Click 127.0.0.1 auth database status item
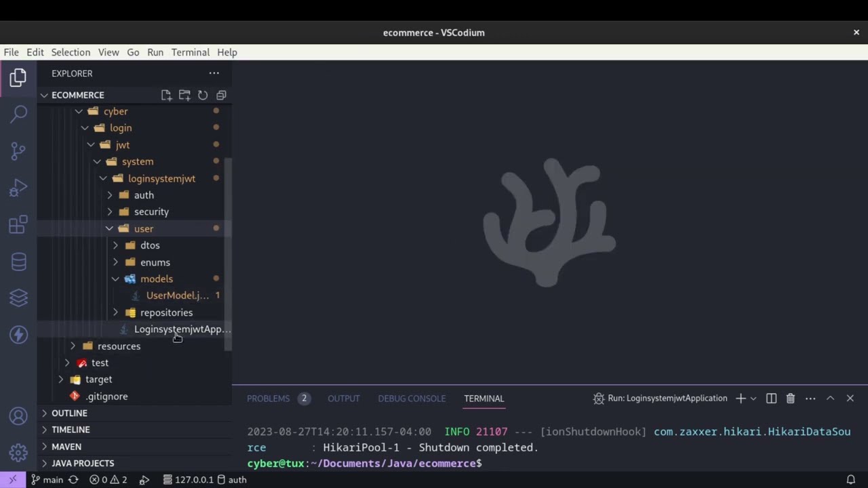The width and height of the screenshot is (868, 488). [205, 480]
